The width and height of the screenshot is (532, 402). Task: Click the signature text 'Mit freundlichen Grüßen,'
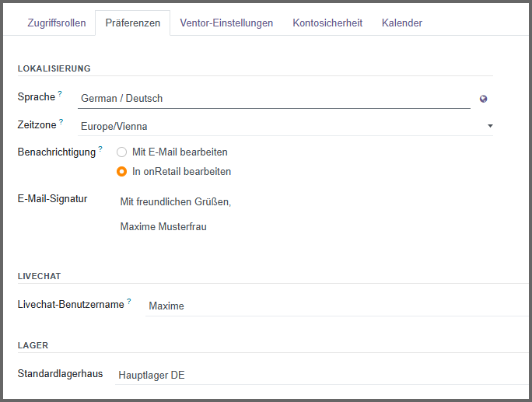coord(176,201)
